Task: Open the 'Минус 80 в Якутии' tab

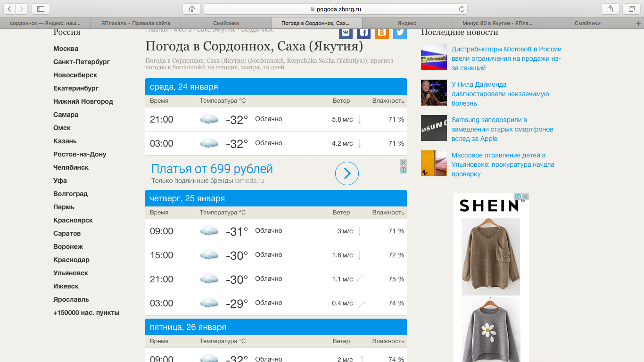Action: 497,23
